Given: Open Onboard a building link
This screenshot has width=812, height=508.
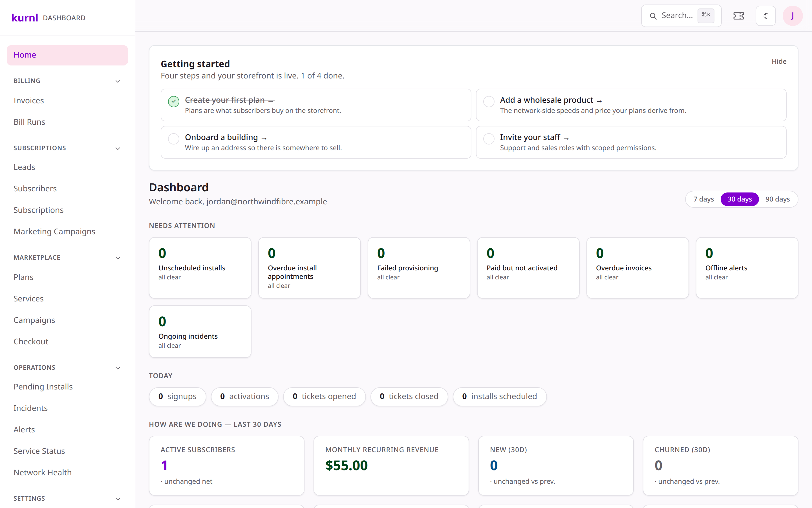Looking at the screenshot, I should pyautogui.click(x=226, y=137).
